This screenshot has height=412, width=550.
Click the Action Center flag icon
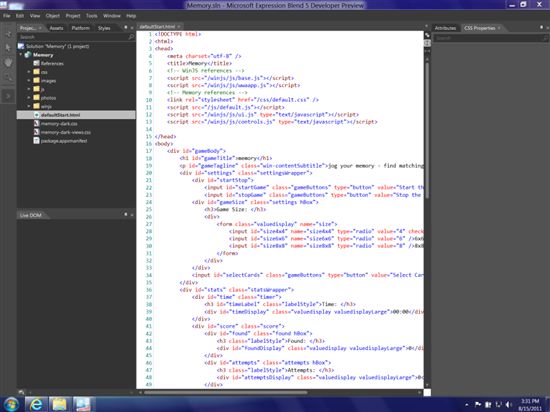(x=478, y=404)
